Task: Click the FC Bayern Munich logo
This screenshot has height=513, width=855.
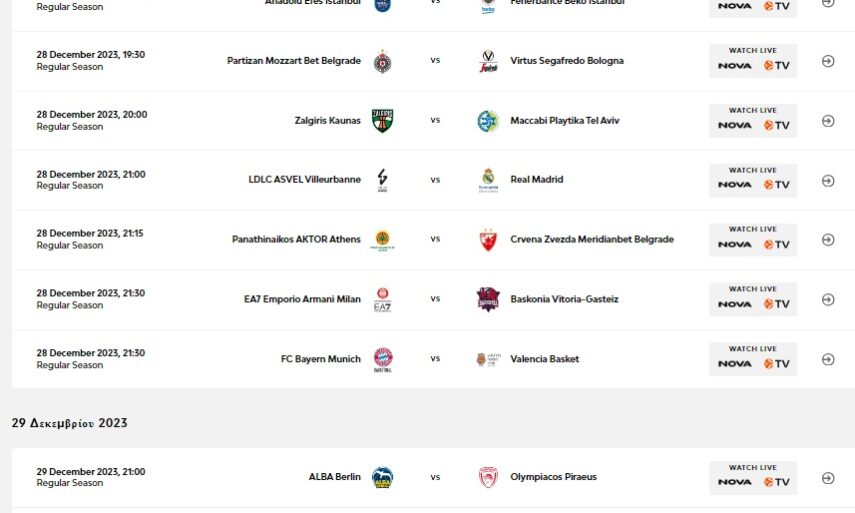Action: click(382, 359)
